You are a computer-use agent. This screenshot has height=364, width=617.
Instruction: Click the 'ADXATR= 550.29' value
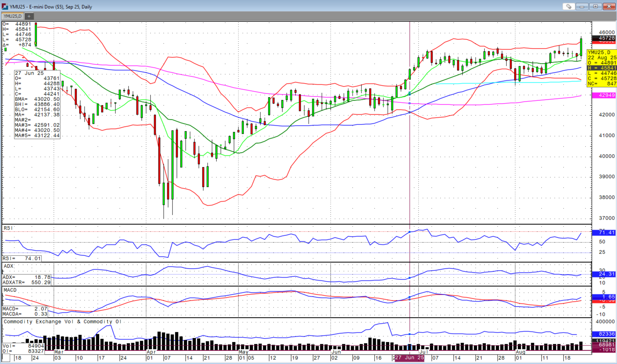click(x=27, y=283)
